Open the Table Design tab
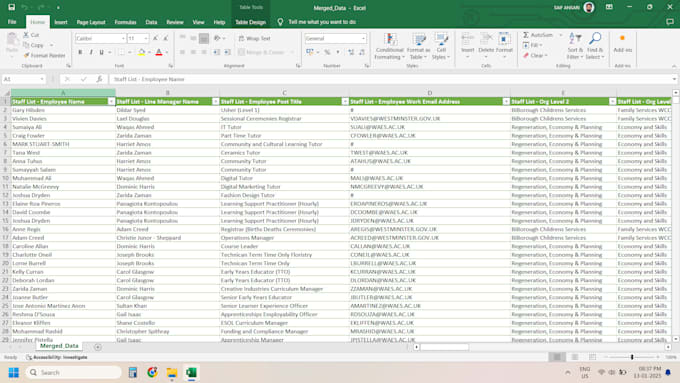Viewport: 680px width, 383px height. (x=250, y=22)
